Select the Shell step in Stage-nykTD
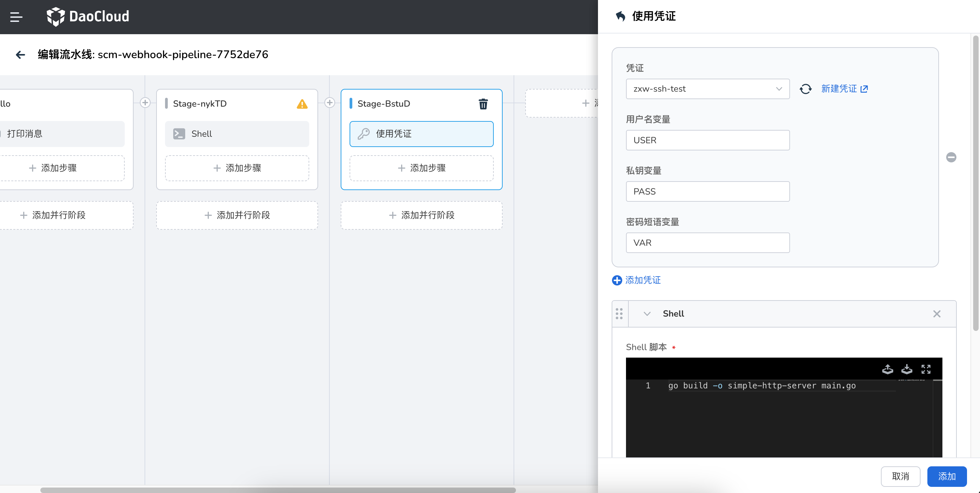The width and height of the screenshot is (980, 493). click(x=237, y=134)
